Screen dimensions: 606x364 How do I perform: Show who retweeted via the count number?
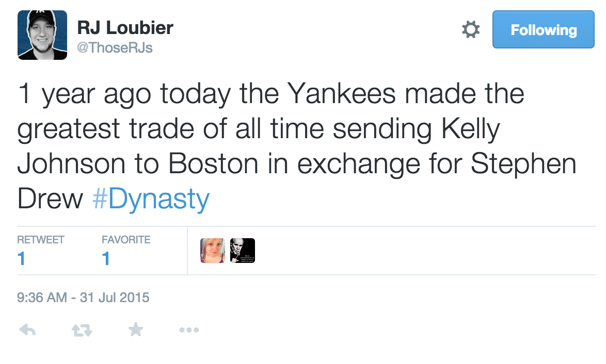(x=21, y=258)
